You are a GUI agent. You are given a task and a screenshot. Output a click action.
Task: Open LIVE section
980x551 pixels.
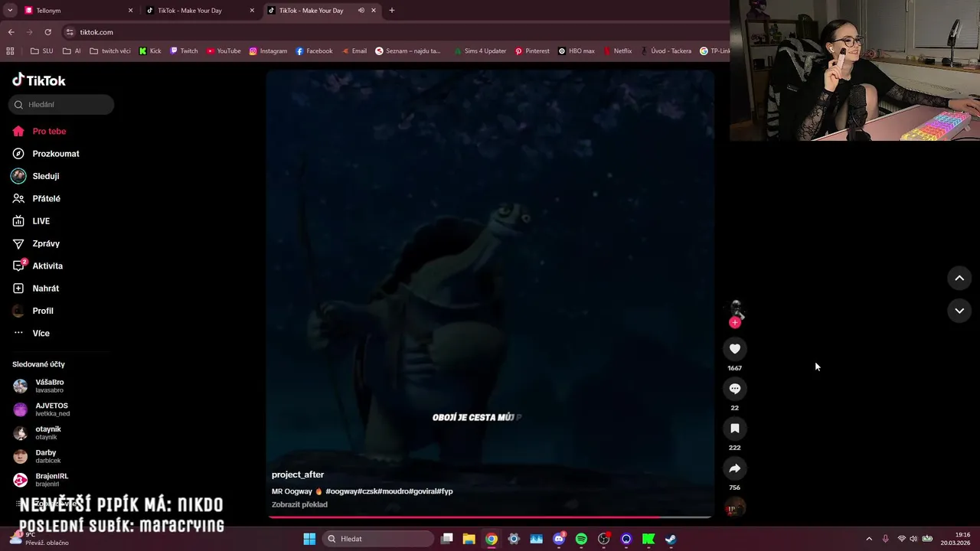click(x=41, y=221)
